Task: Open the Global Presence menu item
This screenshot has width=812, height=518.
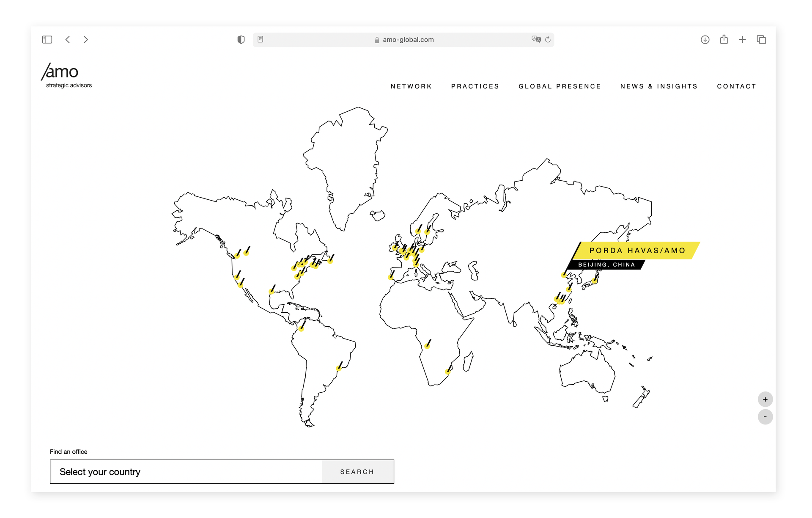Action: click(x=560, y=86)
